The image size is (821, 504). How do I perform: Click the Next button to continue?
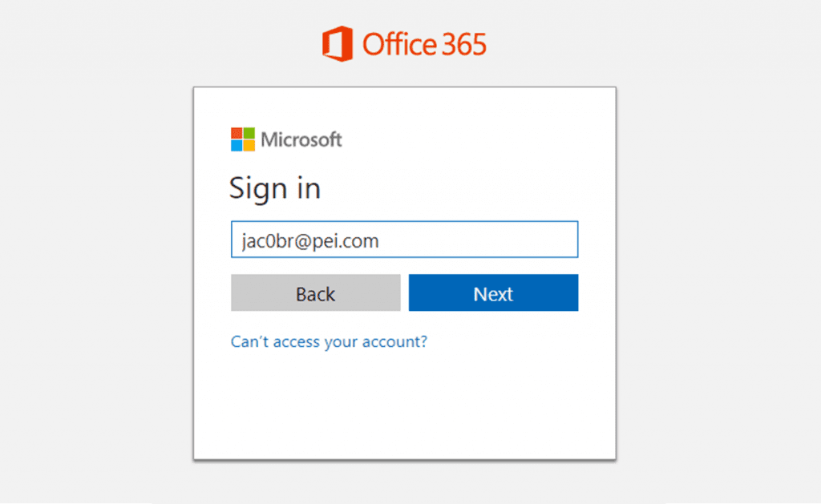[x=493, y=292]
